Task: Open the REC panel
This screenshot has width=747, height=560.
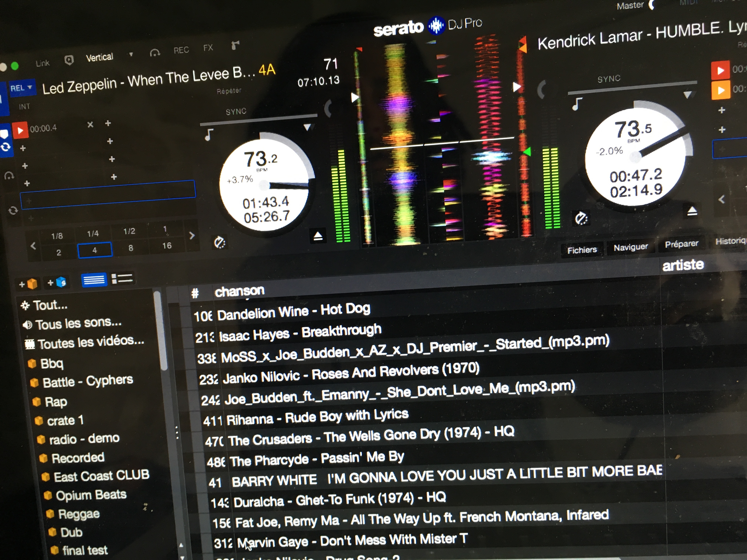Action: (181, 50)
